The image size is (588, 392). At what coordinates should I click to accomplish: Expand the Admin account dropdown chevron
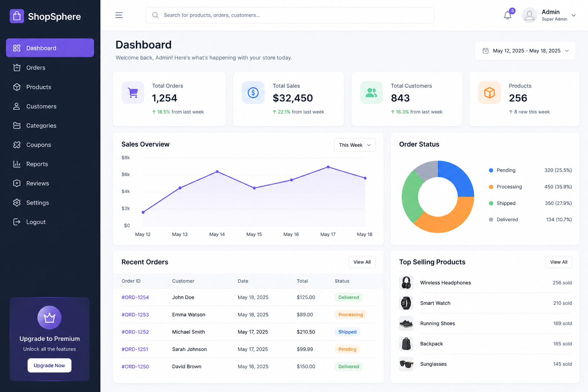coord(573,15)
